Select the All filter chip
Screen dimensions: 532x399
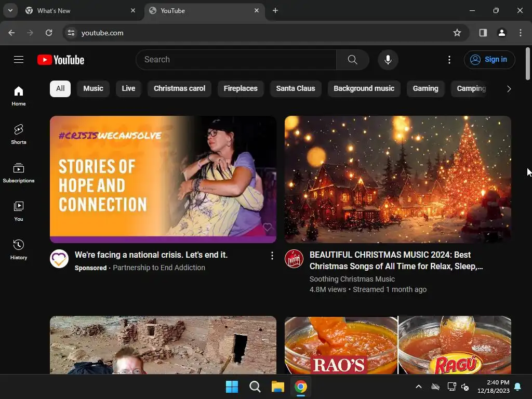coord(60,88)
